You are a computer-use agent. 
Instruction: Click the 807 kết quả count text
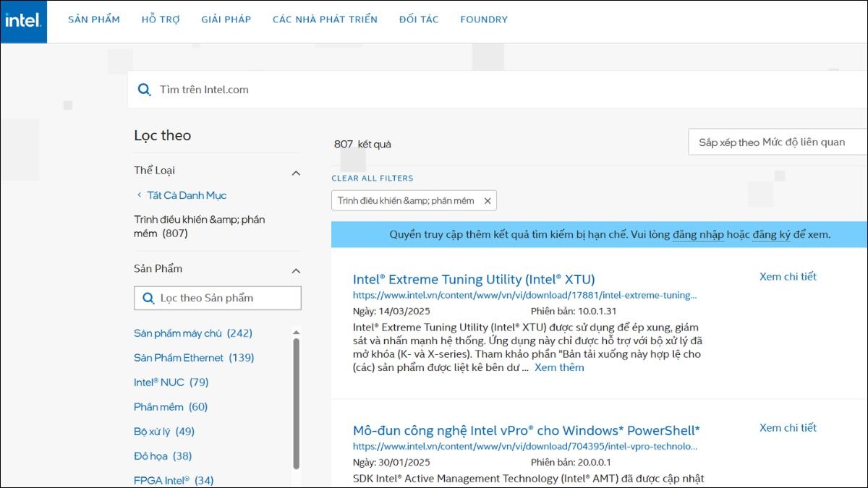[x=362, y=144]
